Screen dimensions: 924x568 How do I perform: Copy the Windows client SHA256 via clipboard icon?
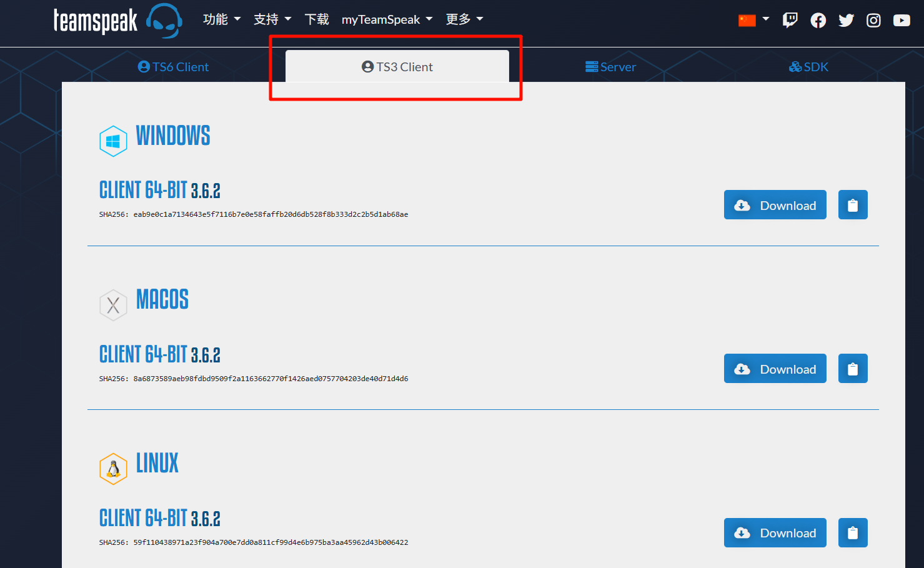click(853, 204)
